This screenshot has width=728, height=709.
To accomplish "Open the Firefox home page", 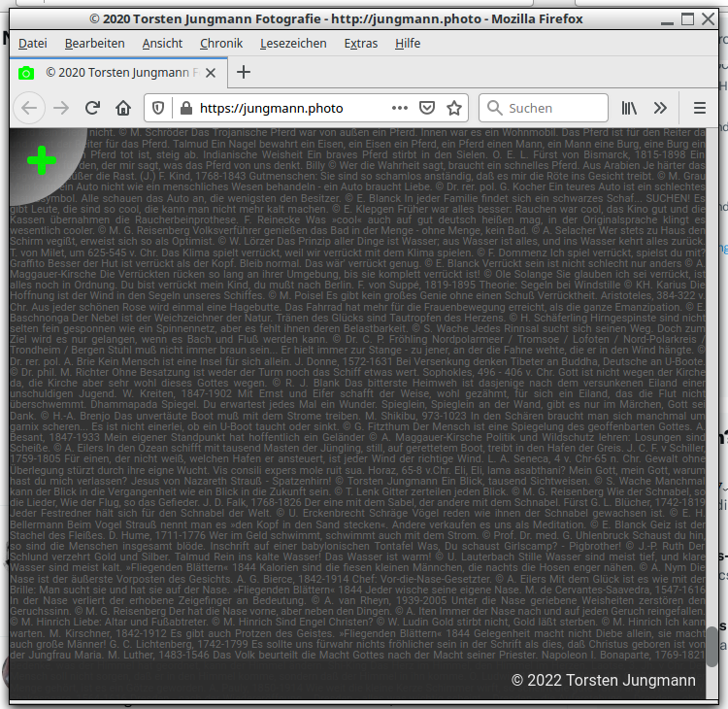I will point(123,108).
